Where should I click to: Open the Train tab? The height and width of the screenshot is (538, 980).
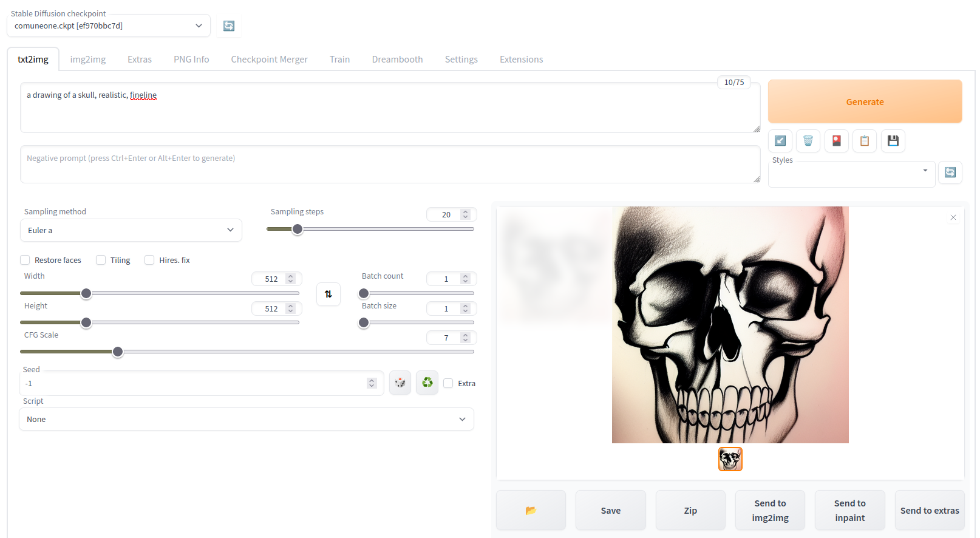339,60
